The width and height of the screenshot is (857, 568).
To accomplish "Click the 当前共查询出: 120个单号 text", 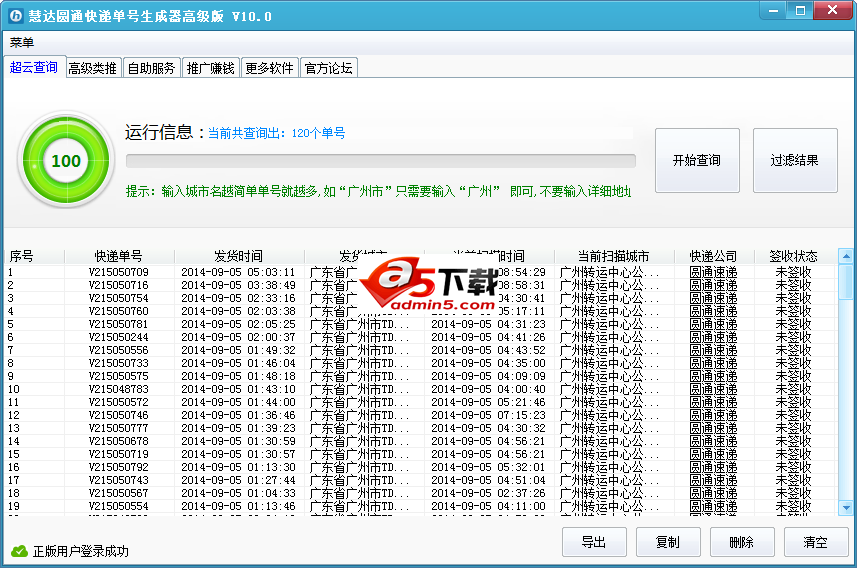I will 277,133.
